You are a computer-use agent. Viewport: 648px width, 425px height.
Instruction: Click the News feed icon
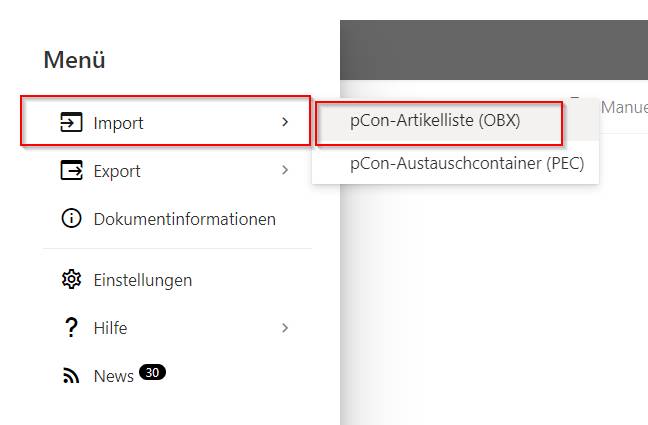[71, 375]
